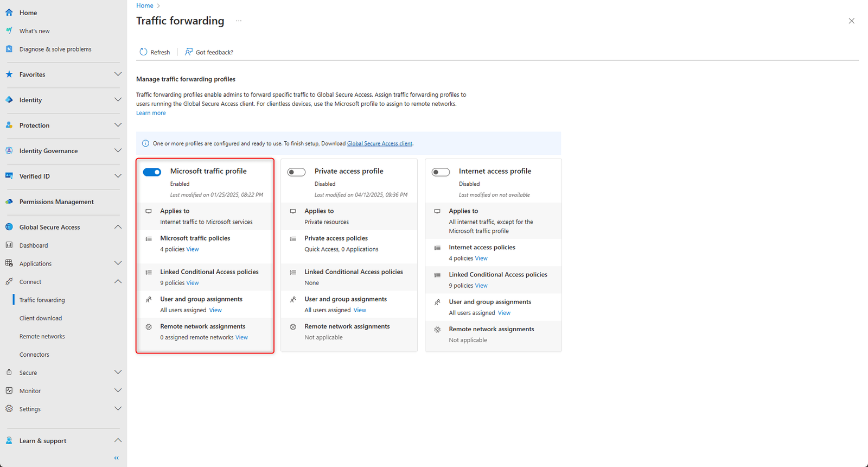Image resolution: width=868 pixels, height=467 pixels.
Task: Expand the Secure section chevron
Action: click(x=118, y=373)
